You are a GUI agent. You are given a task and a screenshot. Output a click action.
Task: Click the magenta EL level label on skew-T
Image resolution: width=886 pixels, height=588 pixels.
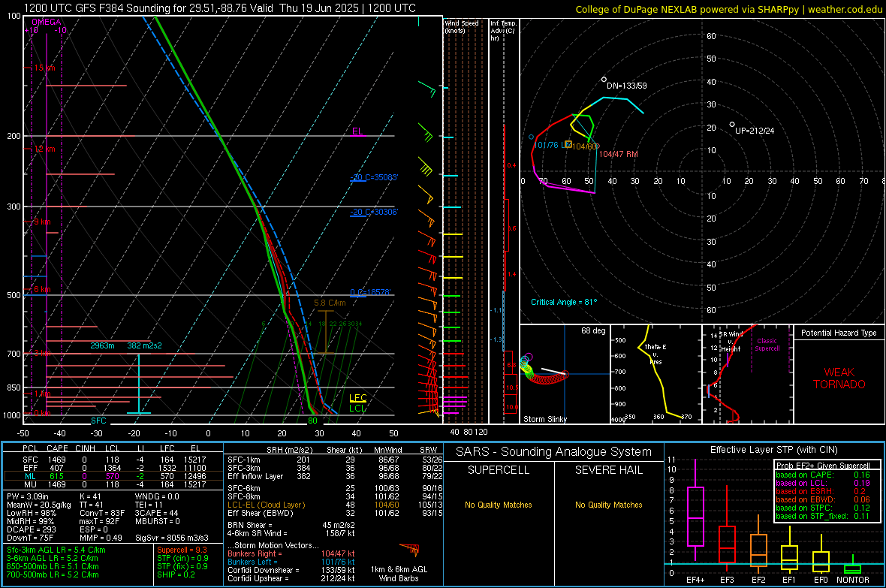(x=357, y=131)
